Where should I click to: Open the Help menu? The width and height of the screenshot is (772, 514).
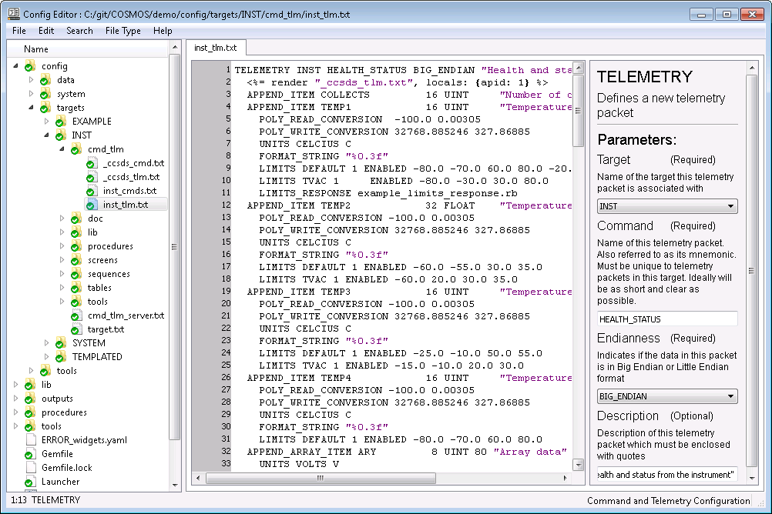pyautogui.click(x=162, y=31)
